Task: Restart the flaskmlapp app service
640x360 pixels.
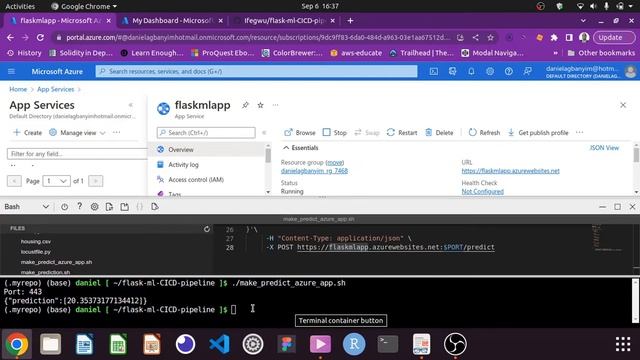Action: tap(402, 133)
